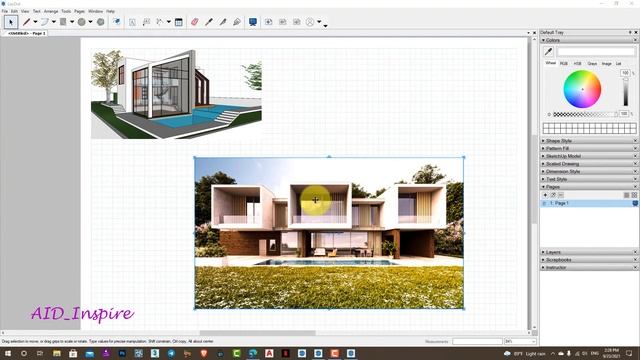Duplicate the page in Pages panel
Screen dimensions: 640x360
553,195
